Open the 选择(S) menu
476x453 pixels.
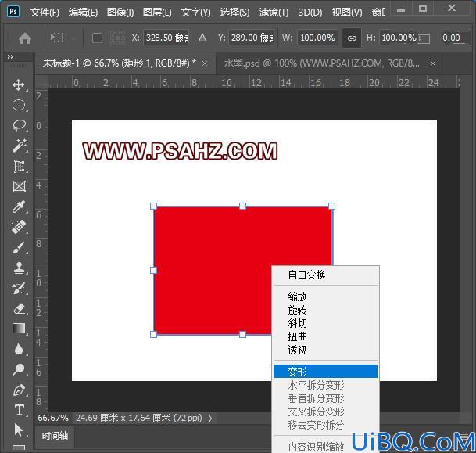pos(234,13)
